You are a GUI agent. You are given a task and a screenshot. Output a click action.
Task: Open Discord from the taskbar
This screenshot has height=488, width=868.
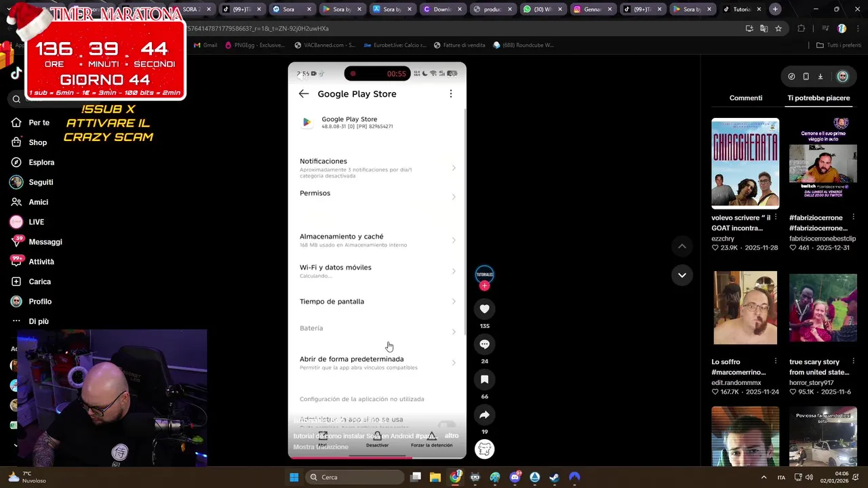(515, 477)
